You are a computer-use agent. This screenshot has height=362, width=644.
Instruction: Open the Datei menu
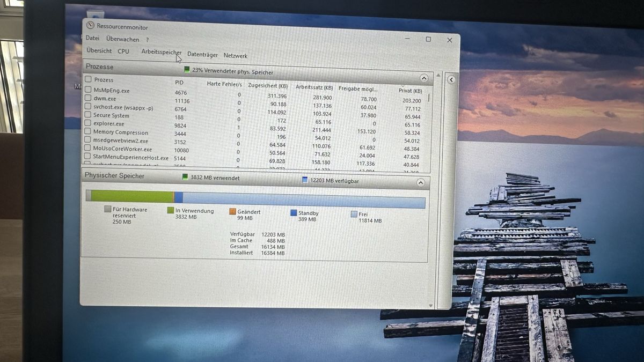pyautogui.click(x=92, y=38)
